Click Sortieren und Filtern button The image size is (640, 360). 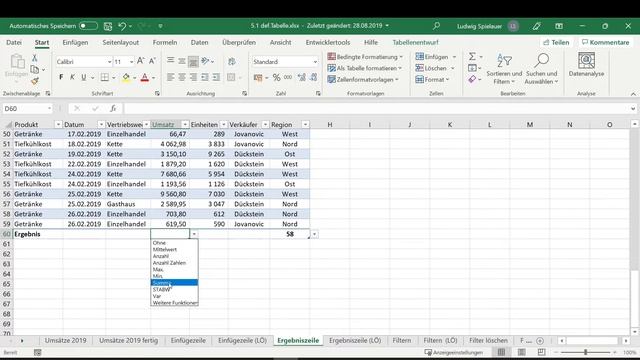pyautogui.click(x=504, y=69)
